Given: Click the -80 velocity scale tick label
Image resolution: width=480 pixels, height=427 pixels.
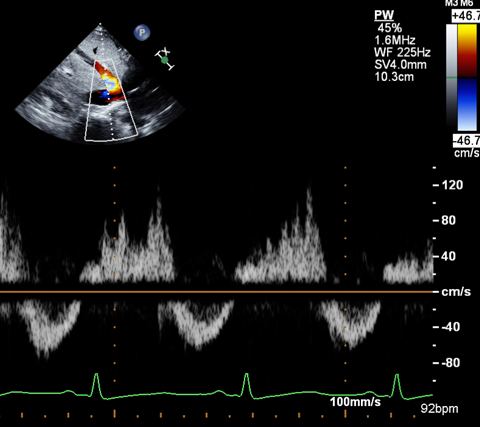Looking at the screenshot, I should click(451, 362).
